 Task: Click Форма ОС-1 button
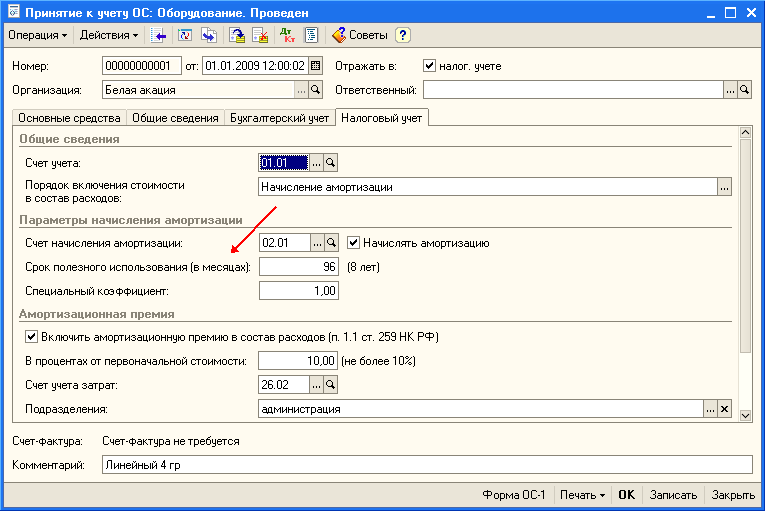point(514,495)
